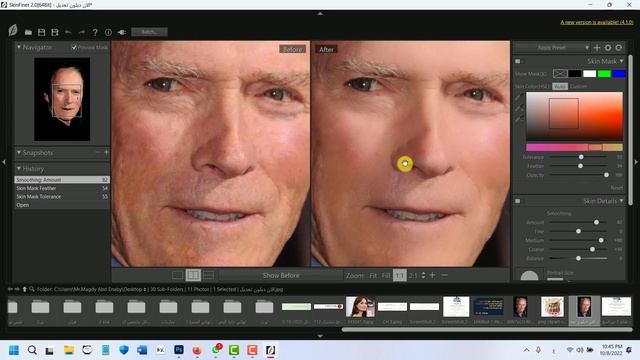Screen dimensions: 640x360
Task: Adjust the Tolerance slider
Action: point(581,157)
